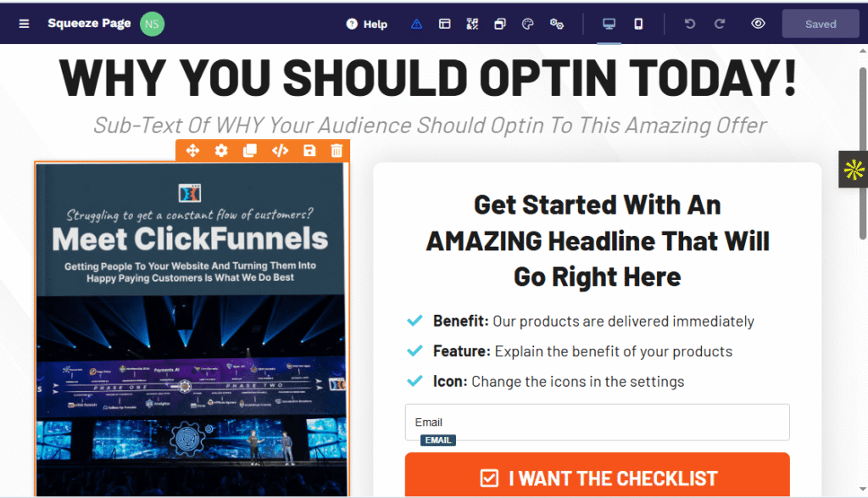
Task: Open the popup layers icon
Action: coord(500,24)
